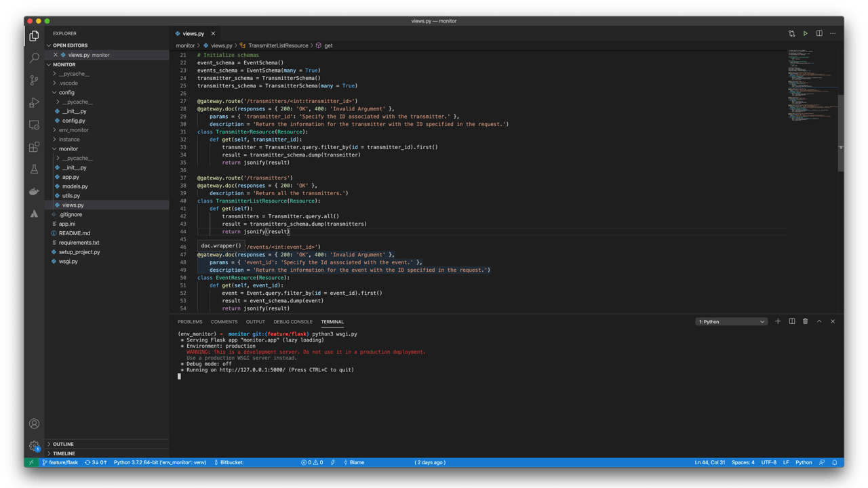Expand the Outline section
The height and width of the screenshot is (488, 868).
[107, 444]
